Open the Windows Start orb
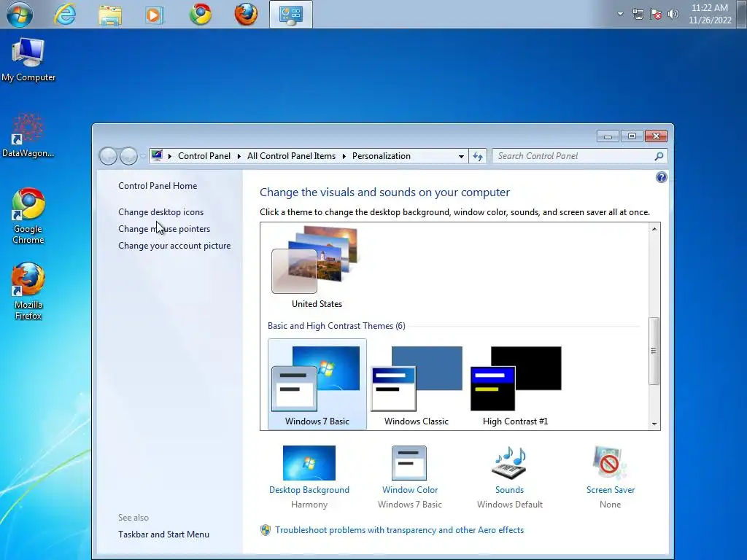747x560 pixels. pos(19,15)
